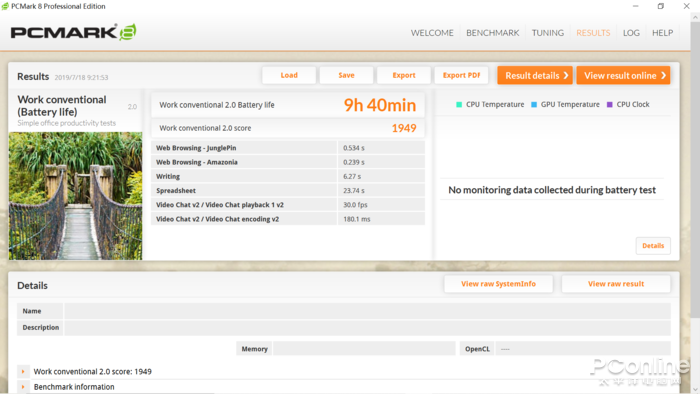This screenshot has height=394, width=700.
Task: Click the Memory value field
Action: 364,348
